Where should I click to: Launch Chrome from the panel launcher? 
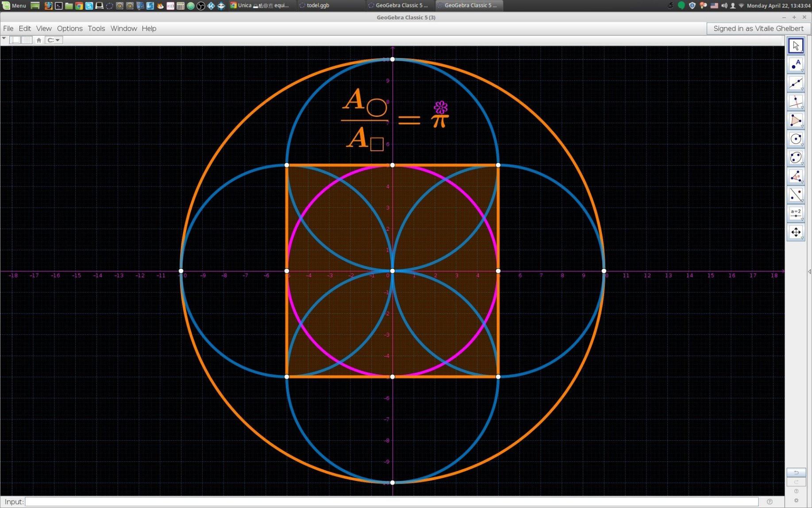tap(79, 6)
